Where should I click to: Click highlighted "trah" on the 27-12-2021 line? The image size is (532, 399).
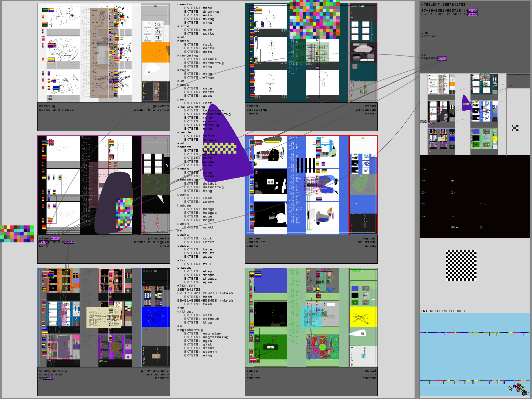472,11
